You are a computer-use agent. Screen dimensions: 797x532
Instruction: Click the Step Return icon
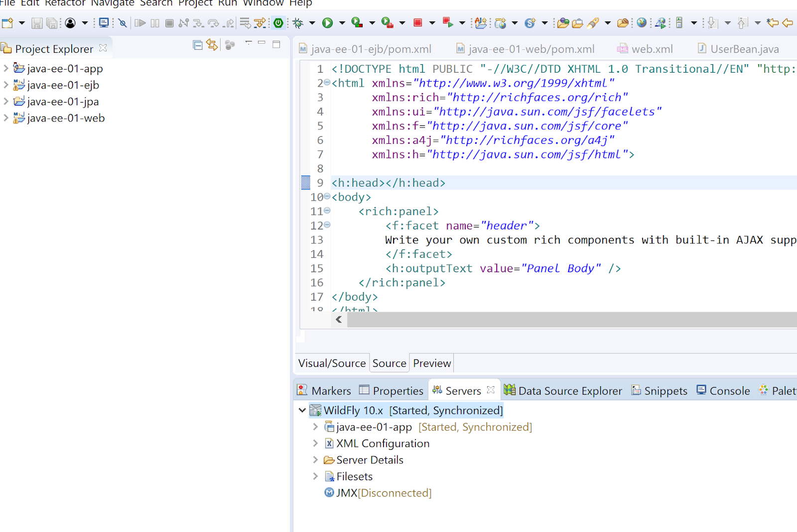pos(229,23)
